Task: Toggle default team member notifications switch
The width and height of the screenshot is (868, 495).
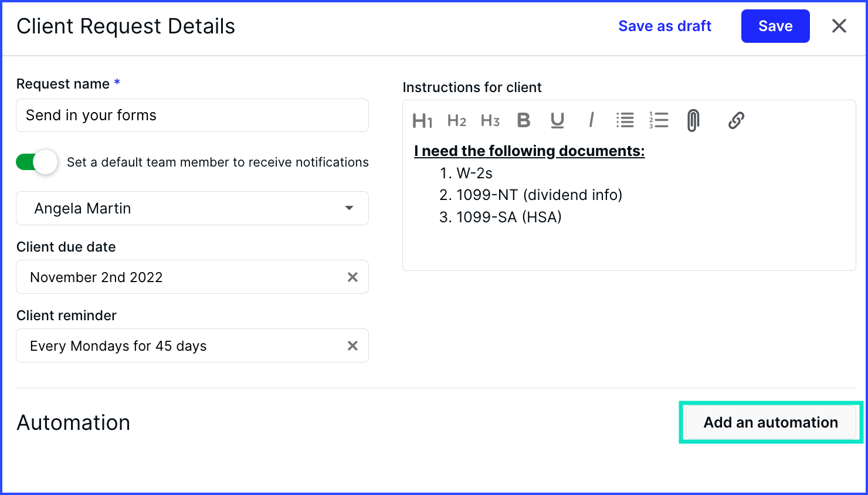Action: (37, 162)
